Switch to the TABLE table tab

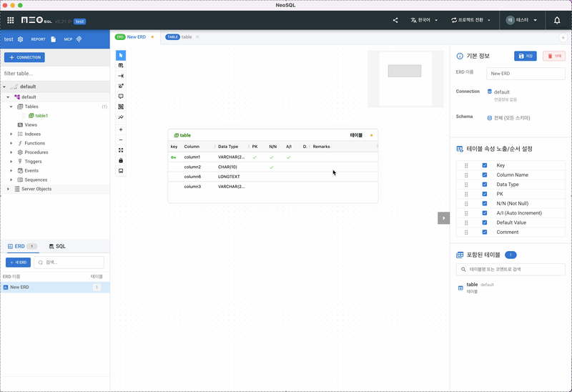(179, 36)
